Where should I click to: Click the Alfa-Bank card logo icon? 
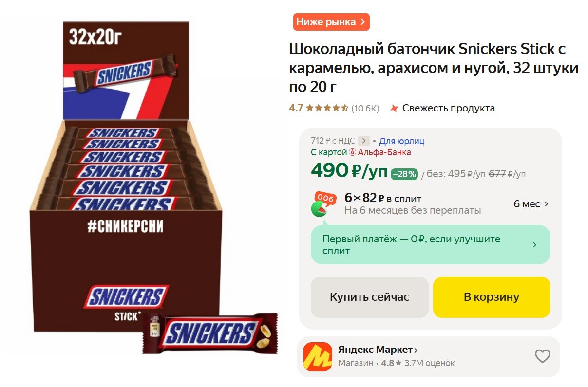(353, 152)
